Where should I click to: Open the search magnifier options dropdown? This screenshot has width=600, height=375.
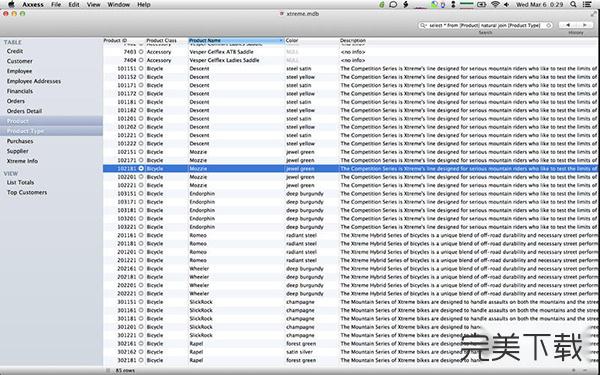tap(423, 25)
